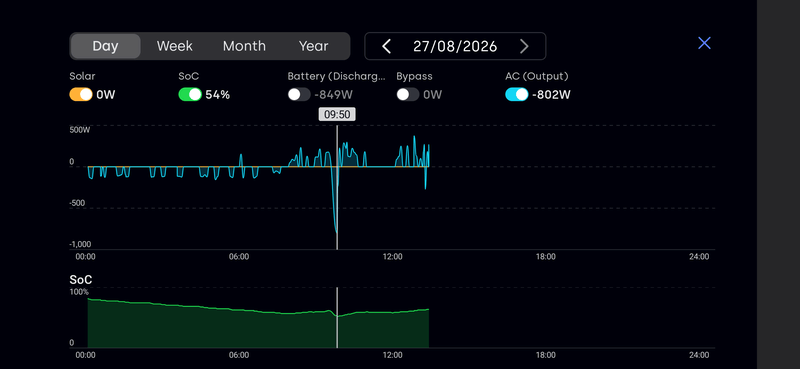Click the SoC chart heading
The height and width of the screenshot is (369, 800).
[81, 280]
